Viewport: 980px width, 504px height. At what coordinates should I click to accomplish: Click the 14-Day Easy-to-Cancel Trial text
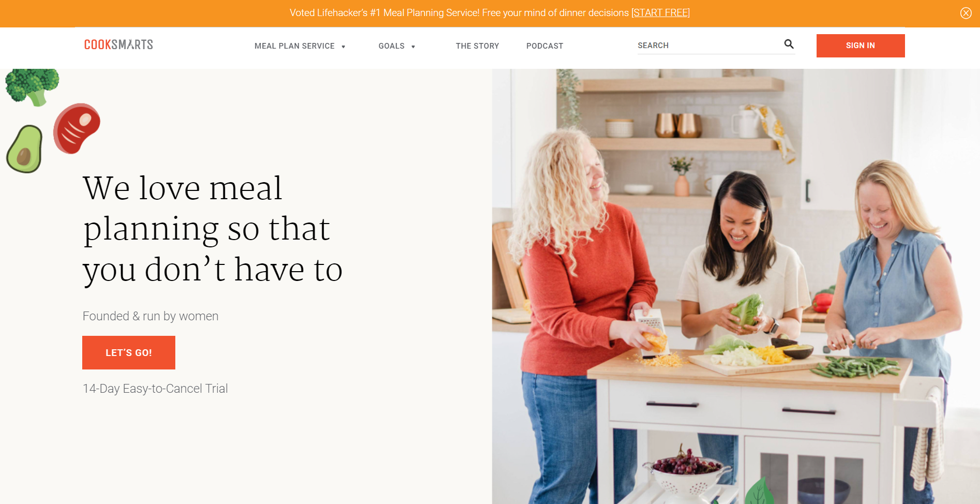click(155, 389)
